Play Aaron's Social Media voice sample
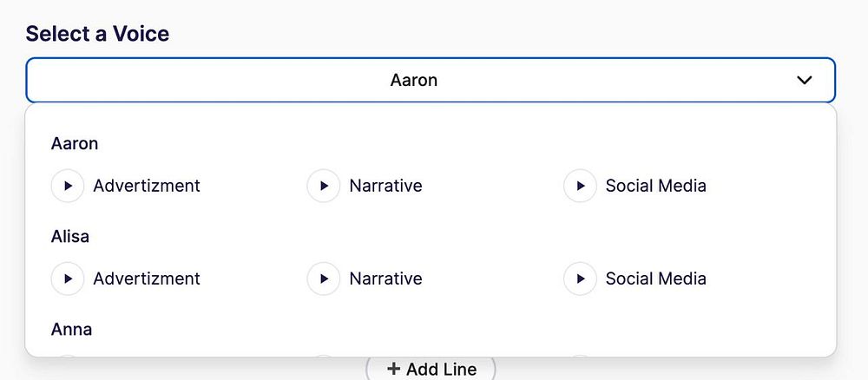This screenshot has height=380, width=868. 580,186
